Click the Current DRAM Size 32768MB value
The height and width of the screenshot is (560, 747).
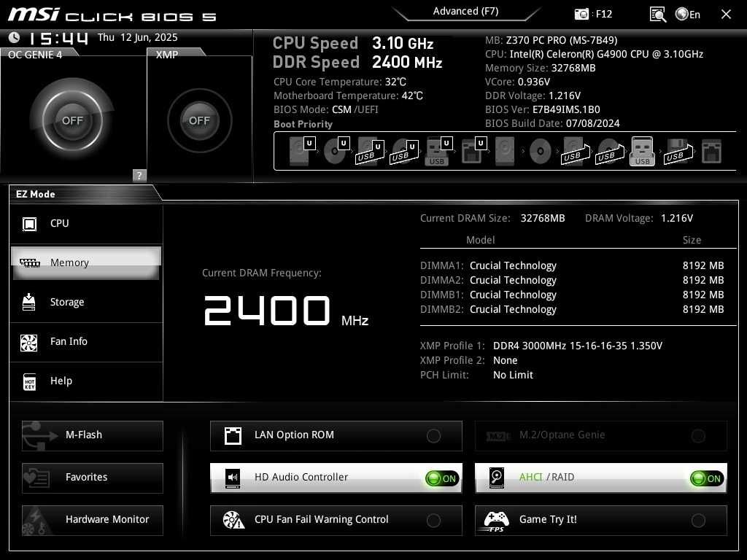(x=543, y=218)
